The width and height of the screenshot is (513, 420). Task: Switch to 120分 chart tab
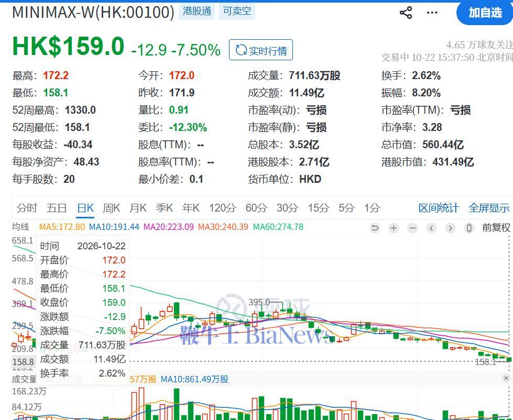(x=223, y=208)
